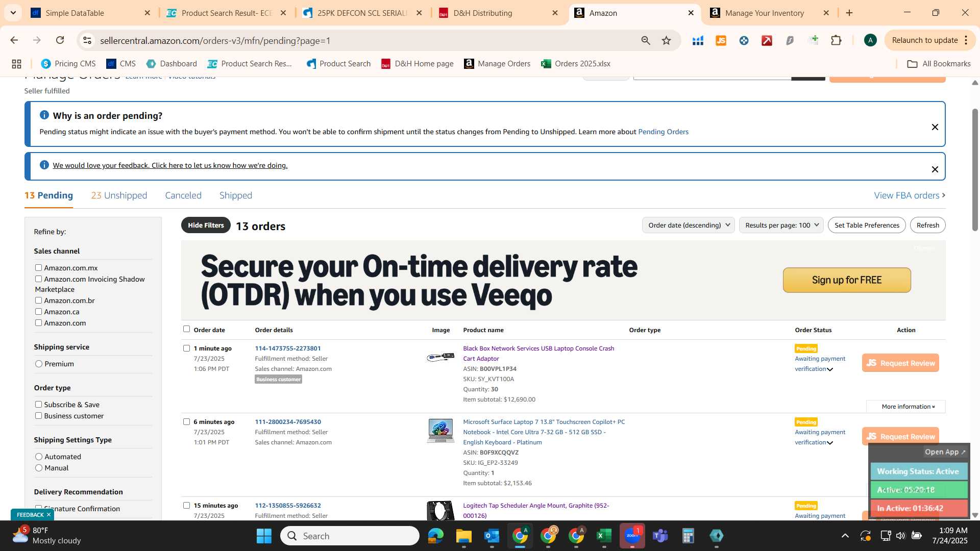Click the browser back arrow

14,40
